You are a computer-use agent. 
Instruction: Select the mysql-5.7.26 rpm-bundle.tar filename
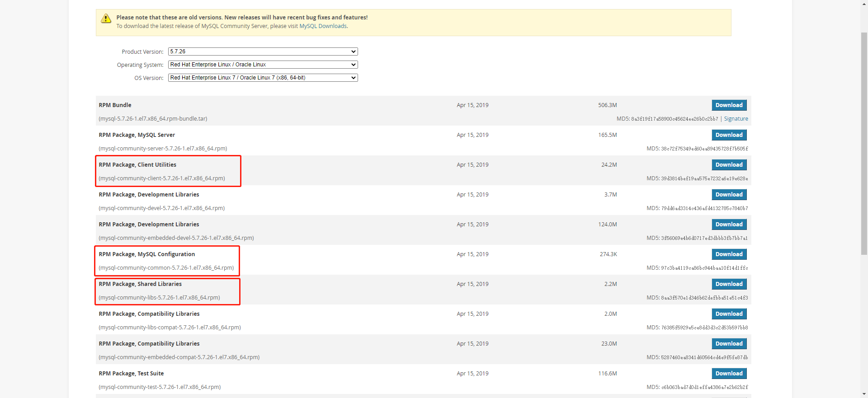coord(153,119)
